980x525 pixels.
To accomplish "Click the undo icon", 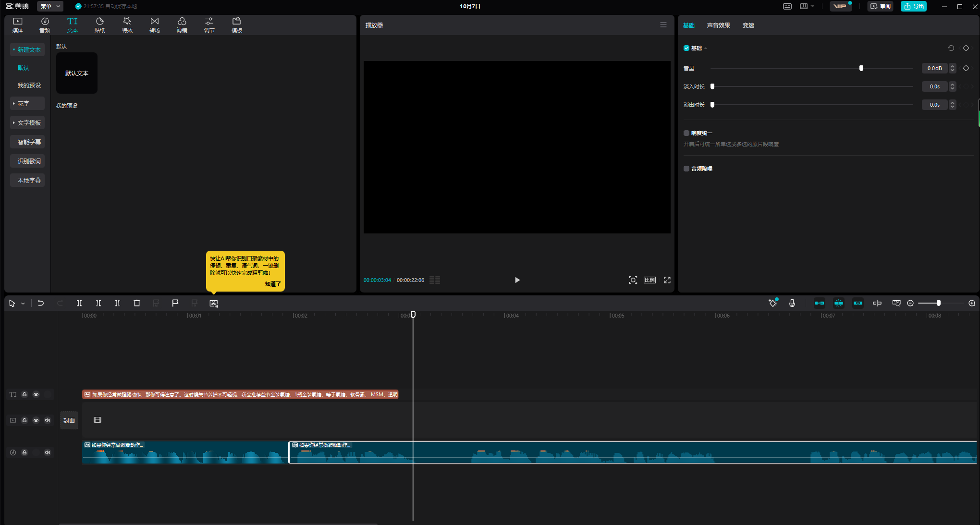I will [40, 304].
